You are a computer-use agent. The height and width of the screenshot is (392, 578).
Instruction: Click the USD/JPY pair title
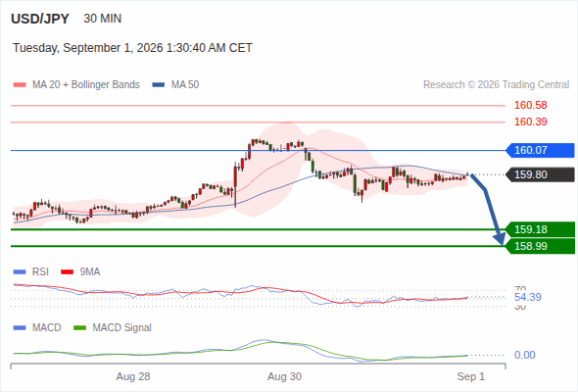click(x=40, y=19)
